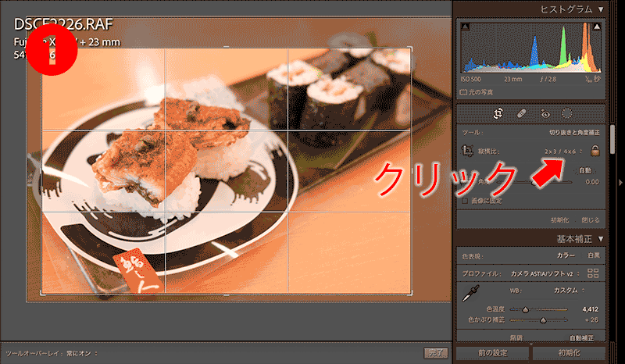Viewport: 625px width, 364px height.
Task: Collapse the right panel with side arrow
Action: click(x=620, y=183)
